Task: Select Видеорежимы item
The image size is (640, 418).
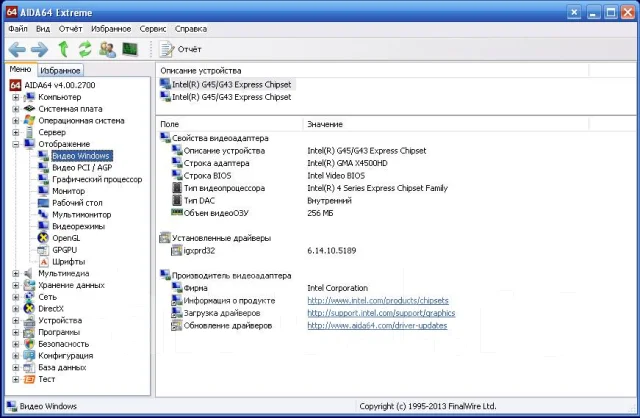Action: pos(78,226)
